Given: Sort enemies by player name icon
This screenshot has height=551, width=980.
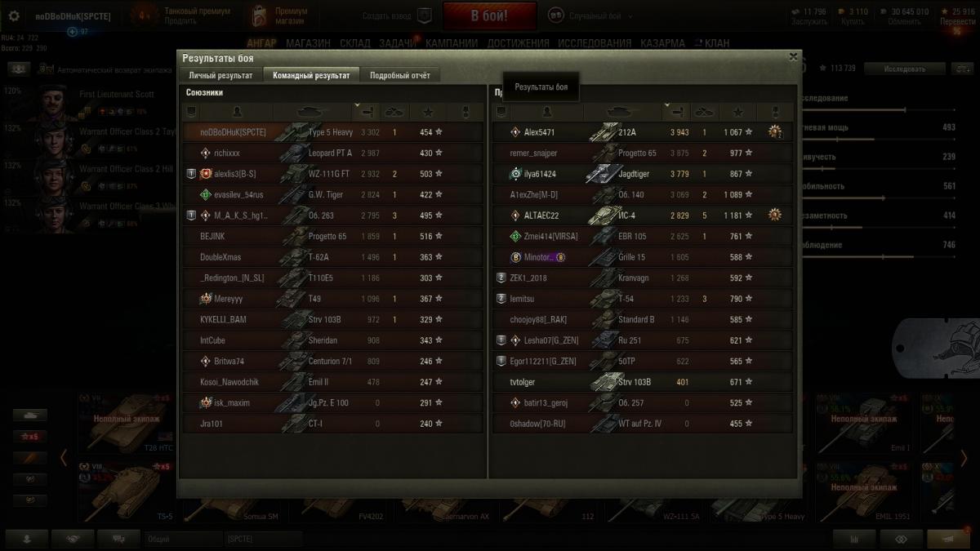Looking at the screenshot, I should point(546,111).
